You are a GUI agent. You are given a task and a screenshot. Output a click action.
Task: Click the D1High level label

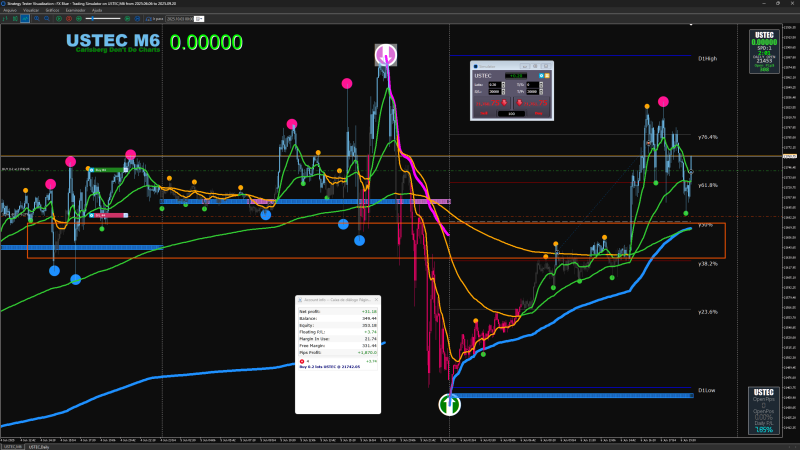(x=707, y=59)
